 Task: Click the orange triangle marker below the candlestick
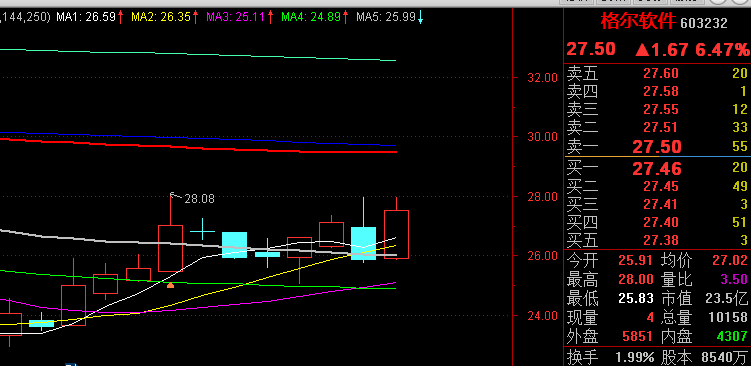pos(170,285)
